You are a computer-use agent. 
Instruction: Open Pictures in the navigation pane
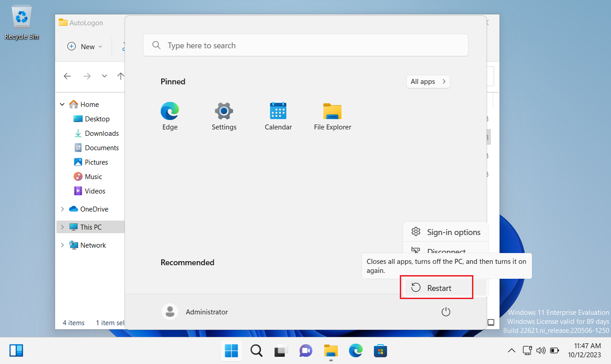click(x=90, y=162)
